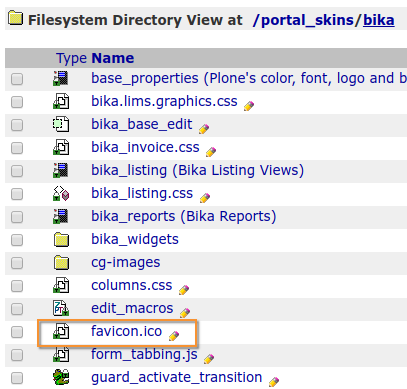The width and height of the screenshot is (407, 389).
Task: Open the bika_base_edit link
Action: (142, 124)
